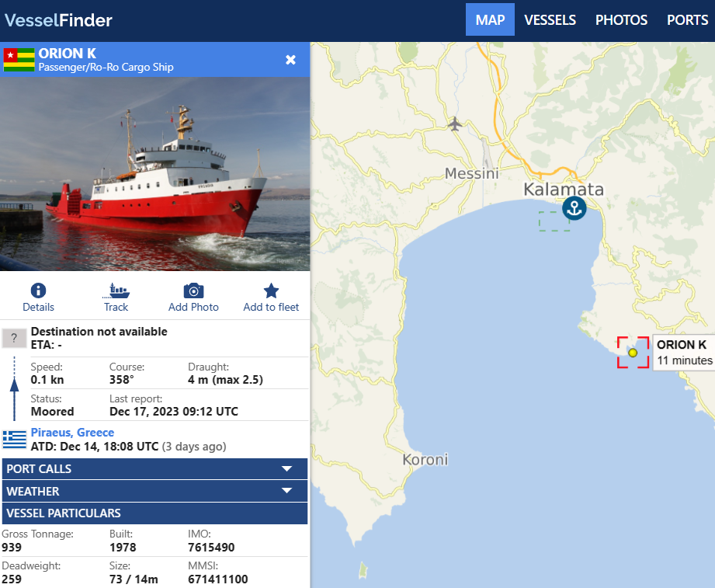Expand the PORT CALLS section
This screenshot has width=715, height=588.
pyautogui.click(x=154, y=469)
